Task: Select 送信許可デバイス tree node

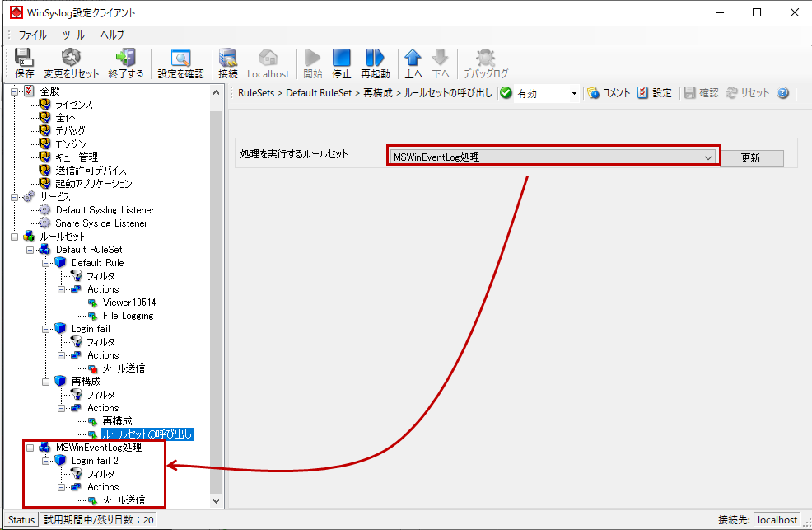Action: click(91, 171)
